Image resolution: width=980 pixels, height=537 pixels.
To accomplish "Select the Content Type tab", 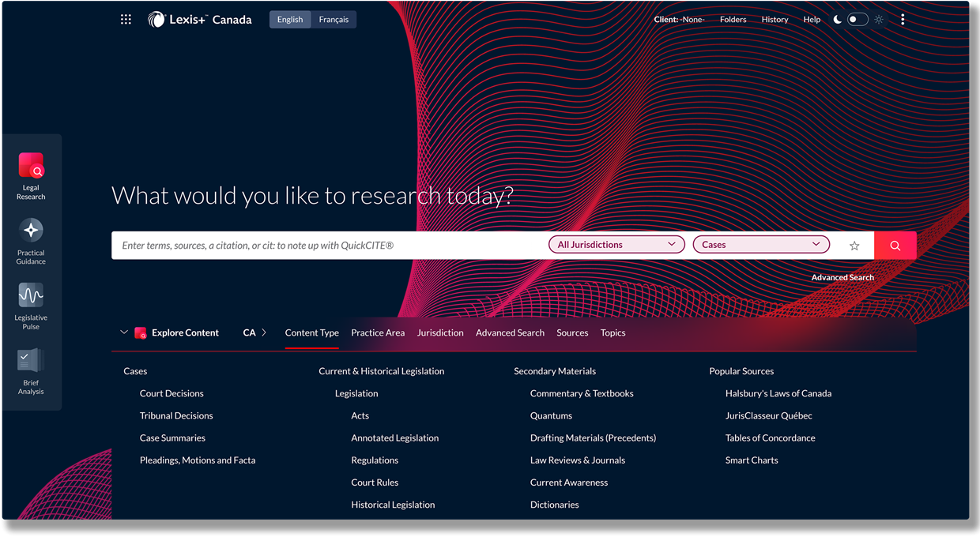I will coord(312,332).
